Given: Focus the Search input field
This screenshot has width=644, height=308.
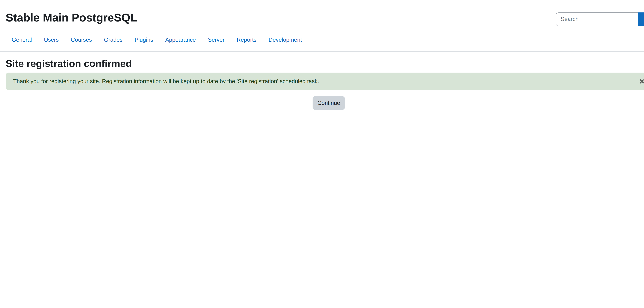Looking at the screenshot, I should pyautogui.click(x=597, y=19).
